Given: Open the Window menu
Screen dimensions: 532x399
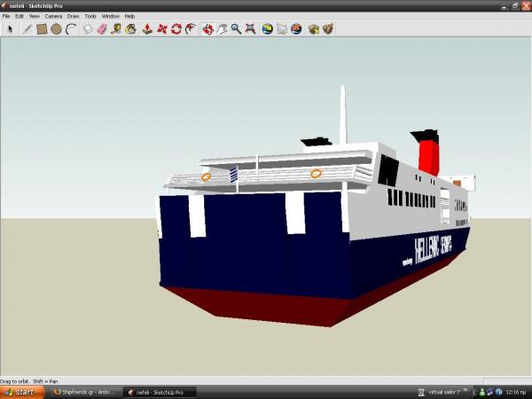Looking at the screenshot, I should click(x=110, y=16).
